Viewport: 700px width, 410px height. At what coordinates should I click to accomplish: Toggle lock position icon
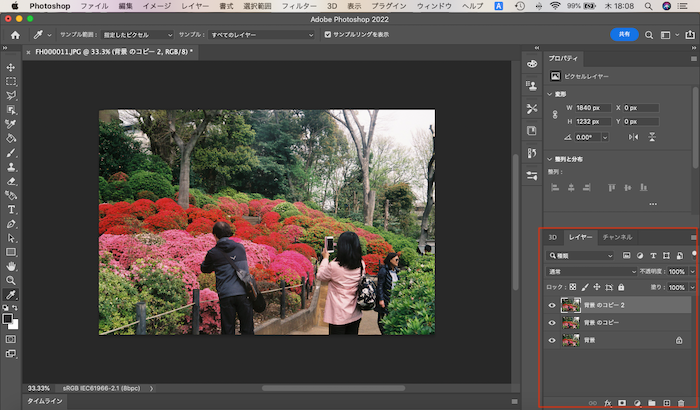597,287
